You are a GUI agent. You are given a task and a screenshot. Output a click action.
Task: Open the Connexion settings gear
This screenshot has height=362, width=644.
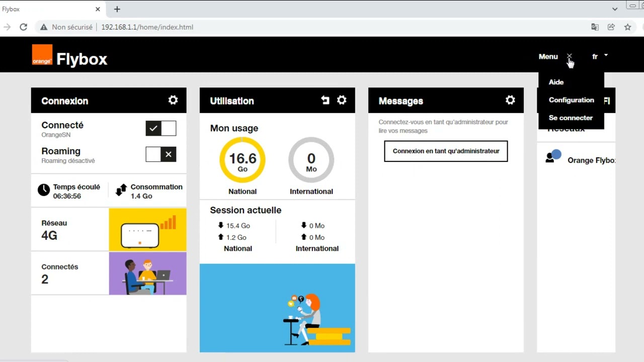(173, 100)
